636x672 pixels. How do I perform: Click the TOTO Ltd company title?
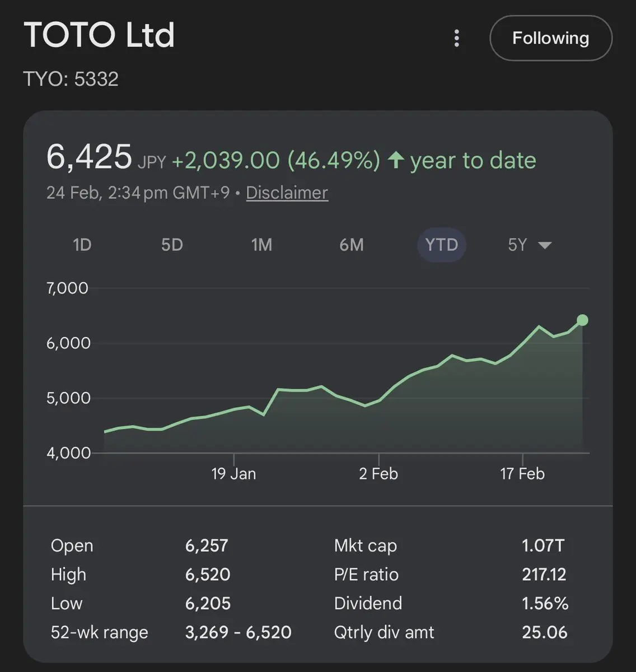pos(99,35)
